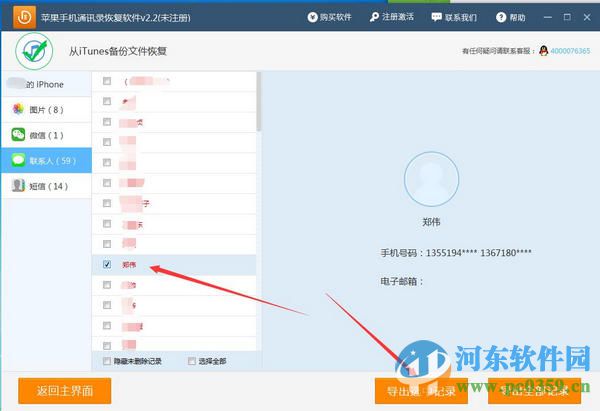Open the 帮助 help menu
This screenshot has height=411, width=600.
click(510, 17)
